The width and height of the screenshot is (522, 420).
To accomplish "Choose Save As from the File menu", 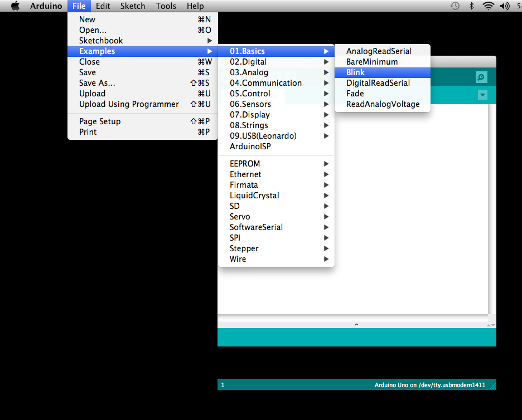I will tap(98, 82).
